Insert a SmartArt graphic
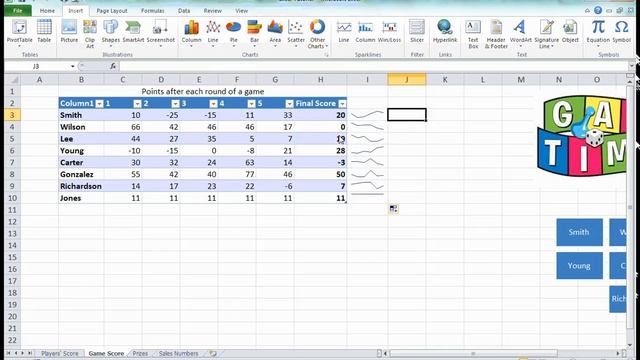This screenshot has height=360, width=640. pos(133,32)
